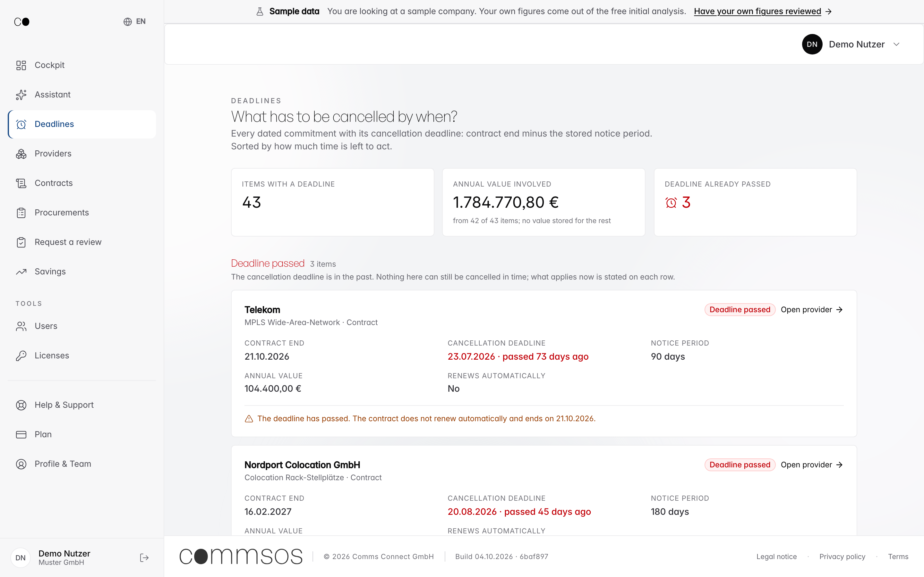The height and width of the screenshot is (577, 924).
Task: Open the DN avatar user menu
Action: (x=812, y=44)
